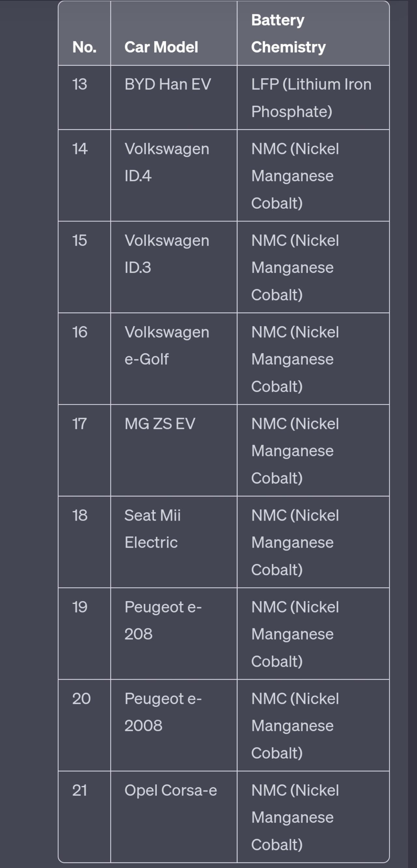Viewport: 417px width, 868px height.
Task: Select the Volkswagen ID.4 cell
Action: 174,175
